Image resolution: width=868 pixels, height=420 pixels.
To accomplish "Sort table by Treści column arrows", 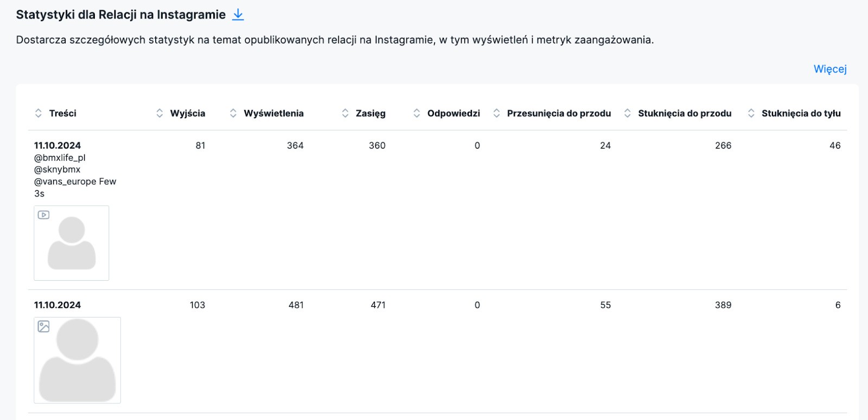I will click(x=39, y=113).
